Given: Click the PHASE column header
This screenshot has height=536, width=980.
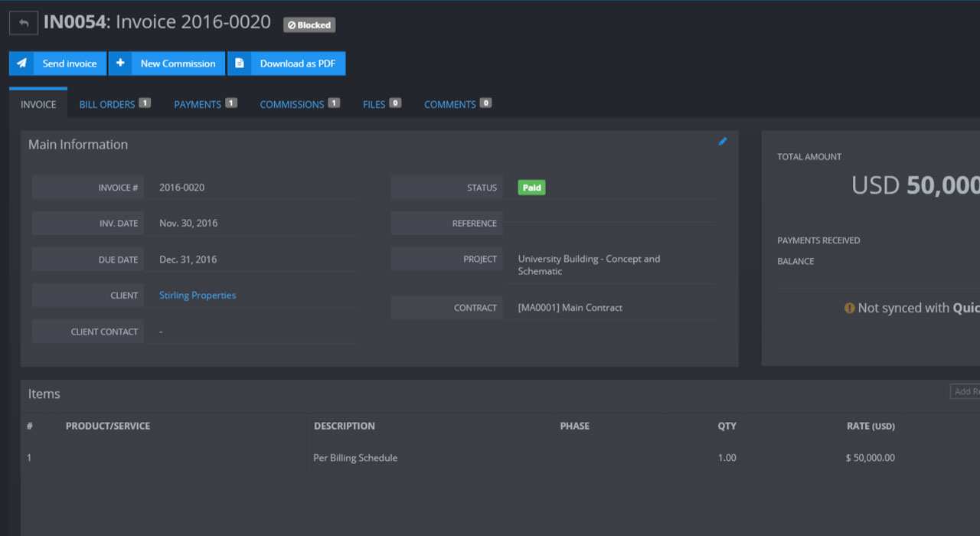Looking at the screenshot, I should pyautogui.click(x=575, y=426).
